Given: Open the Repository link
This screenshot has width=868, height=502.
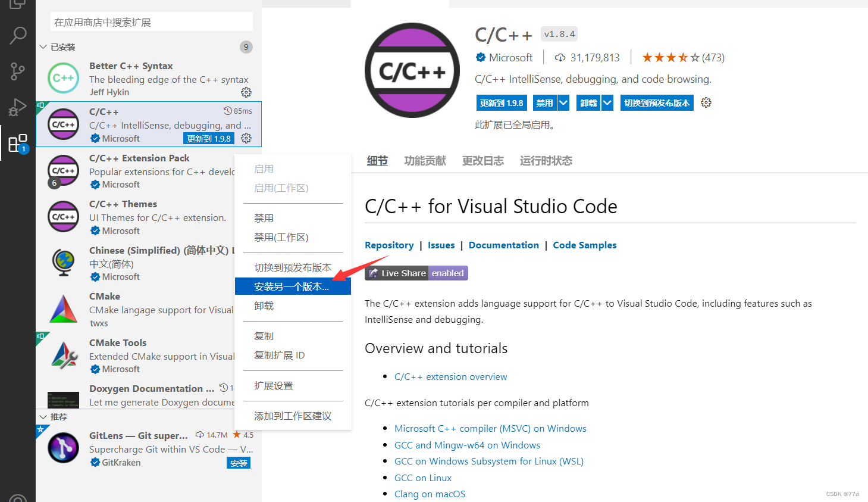Looking at the screenshot, I should (x=389, y=245).
